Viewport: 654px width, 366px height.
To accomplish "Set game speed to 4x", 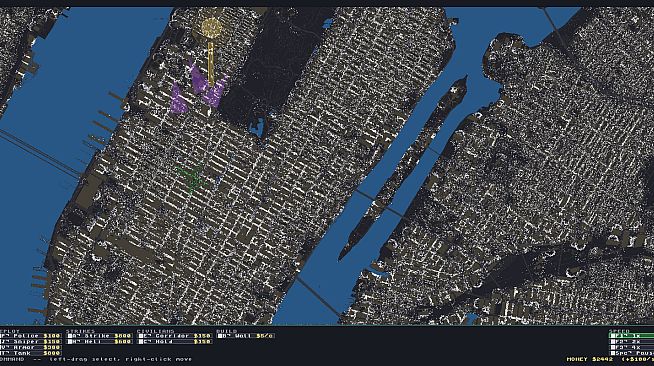I will tap(631, 347).
